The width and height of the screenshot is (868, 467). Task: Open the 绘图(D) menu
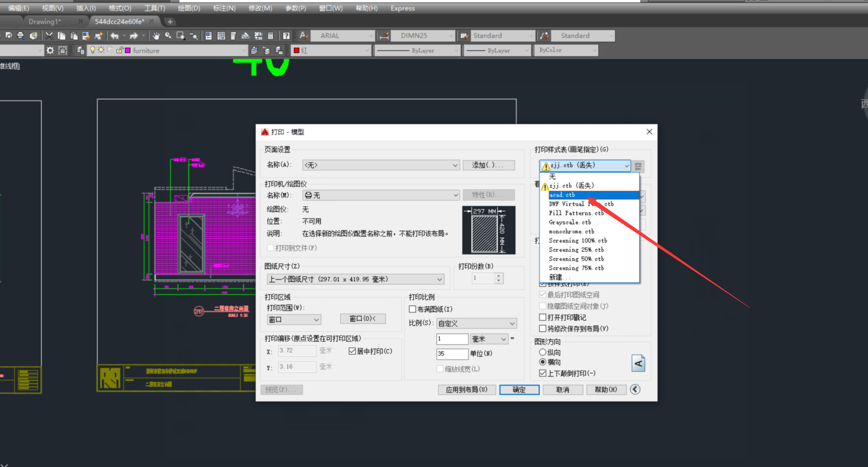coord(189,9)
